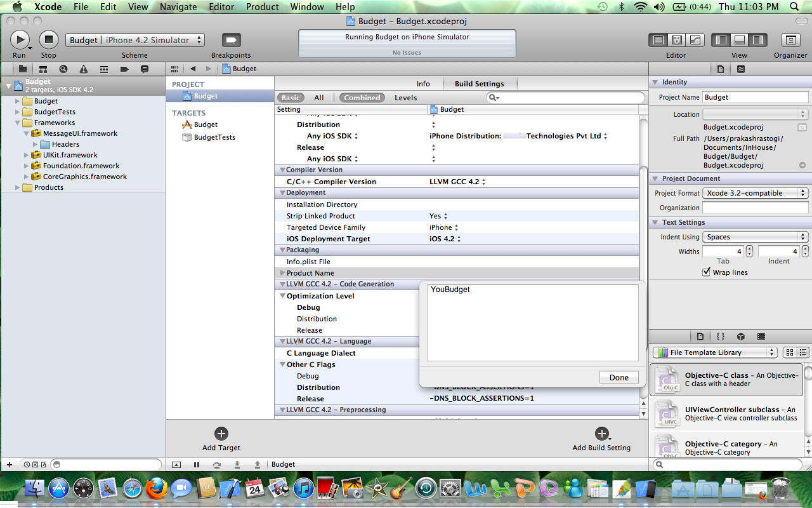Click the YouBudget product name text area
Image resolution: width=812 pixels, height=508 pixels.
point(533,323)
